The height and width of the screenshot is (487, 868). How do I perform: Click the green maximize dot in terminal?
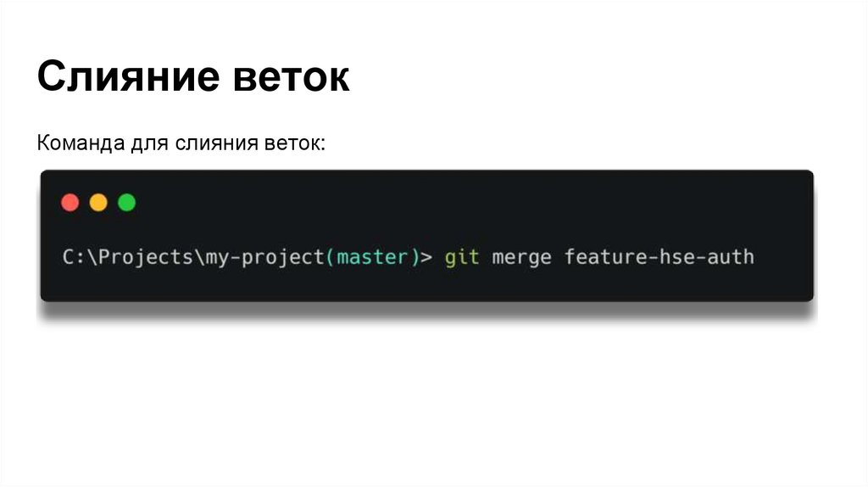pyautogui.click(x=126, y=203)
